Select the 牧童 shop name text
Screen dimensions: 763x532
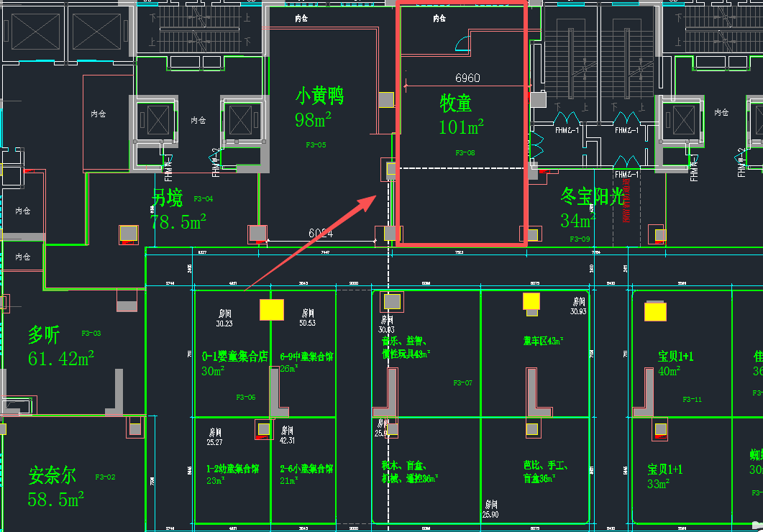456,104
